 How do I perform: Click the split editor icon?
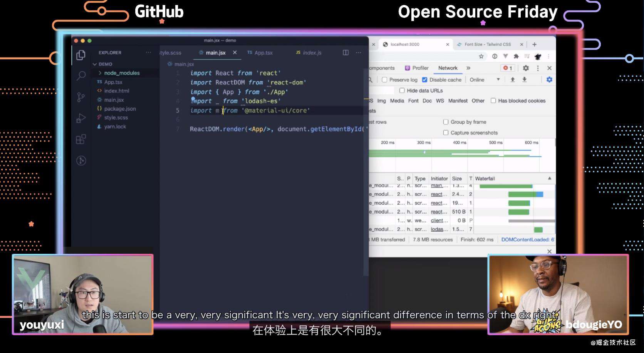coord(346,52)
